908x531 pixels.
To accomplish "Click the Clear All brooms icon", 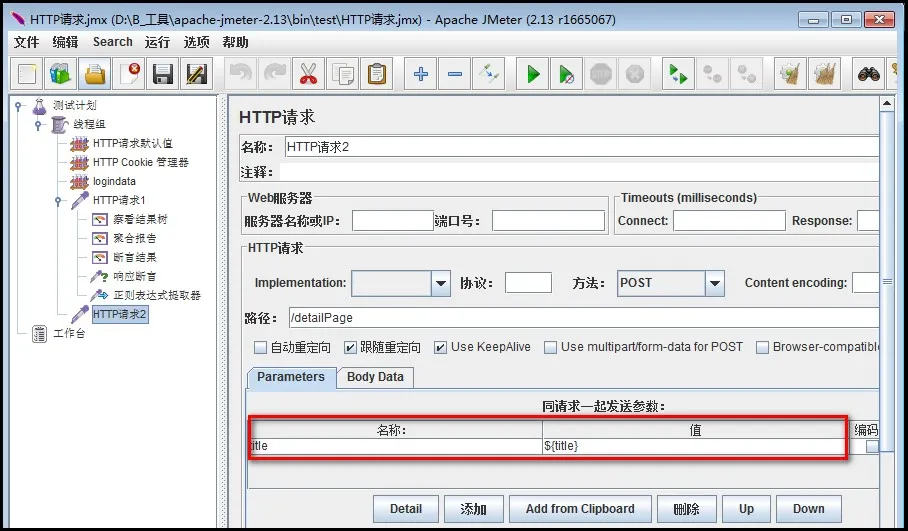I will 824,74.
